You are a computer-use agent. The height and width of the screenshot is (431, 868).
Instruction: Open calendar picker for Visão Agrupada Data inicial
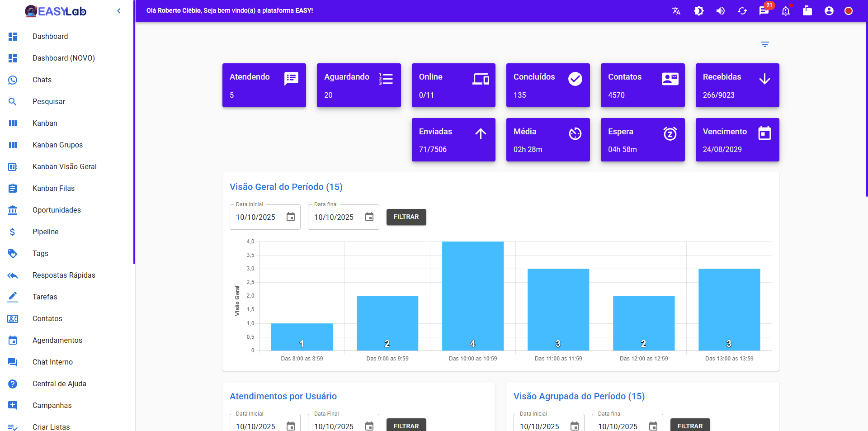(575, 426)
